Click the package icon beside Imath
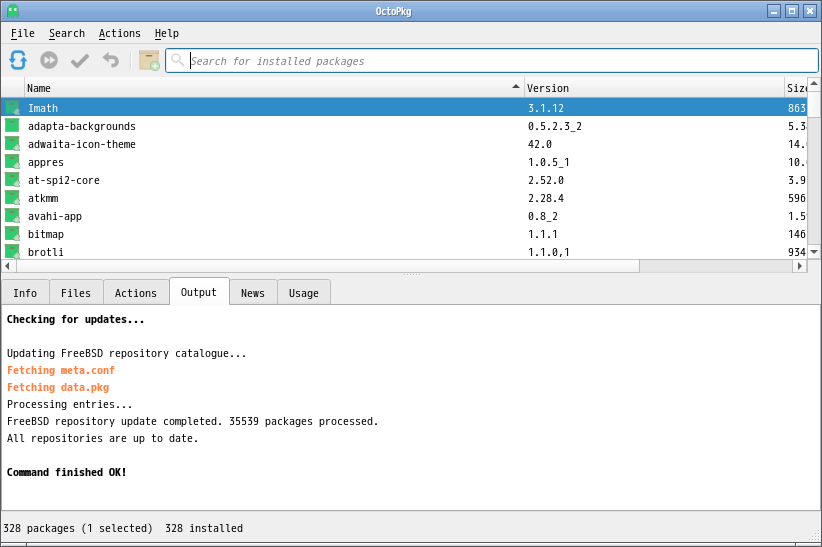Screen dimensions: 822x547 (x=12, y=108)
